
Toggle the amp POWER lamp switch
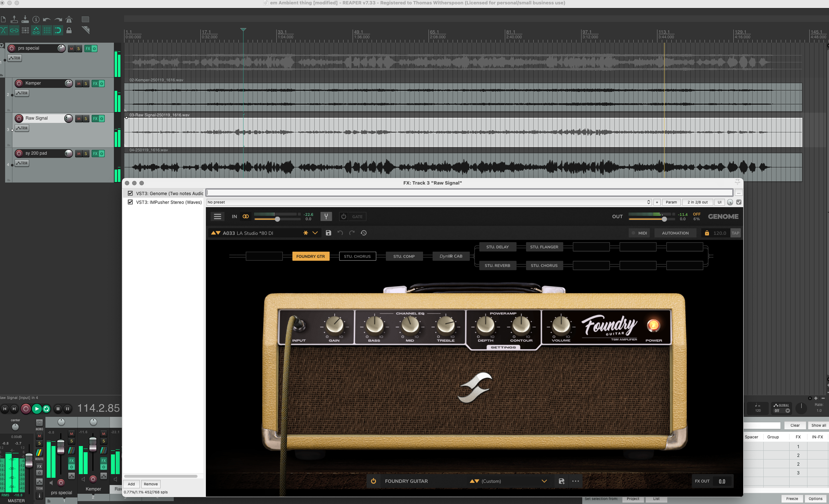click(x=653, y=325)
